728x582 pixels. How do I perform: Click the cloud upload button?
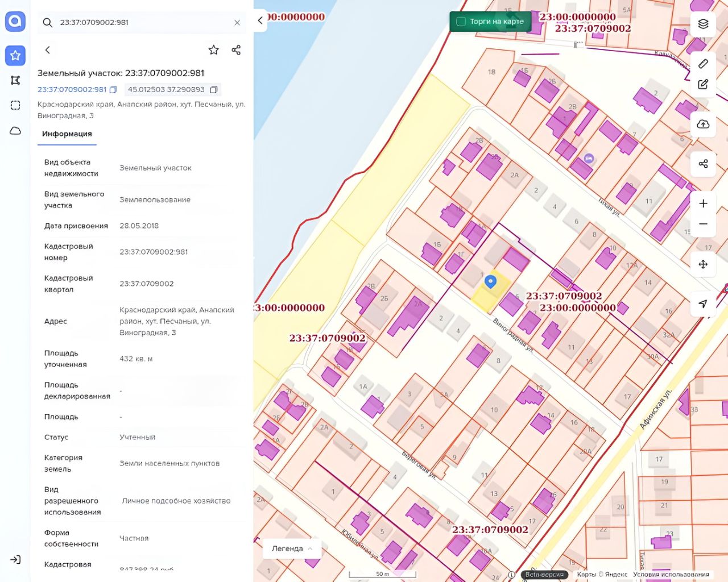click(x=703, y=124)
